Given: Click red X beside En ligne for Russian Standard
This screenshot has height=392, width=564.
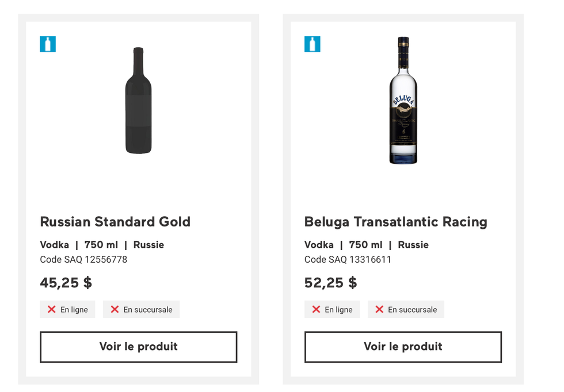Looking at the screenshot, I should [x=51, y=309].
